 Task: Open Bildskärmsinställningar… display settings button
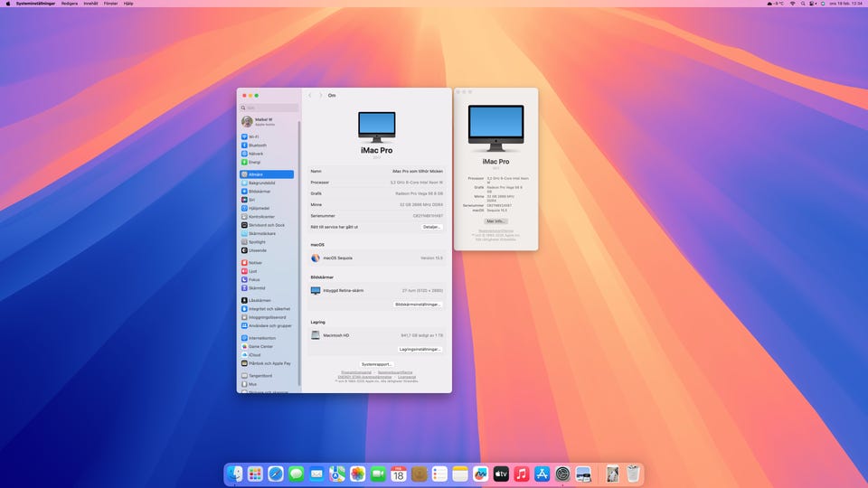419,305
